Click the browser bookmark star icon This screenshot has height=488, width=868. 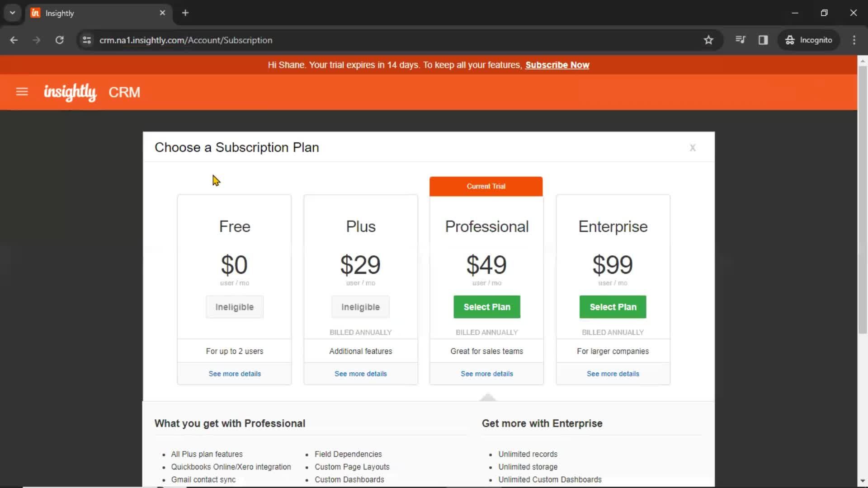(x=709, y=40)
